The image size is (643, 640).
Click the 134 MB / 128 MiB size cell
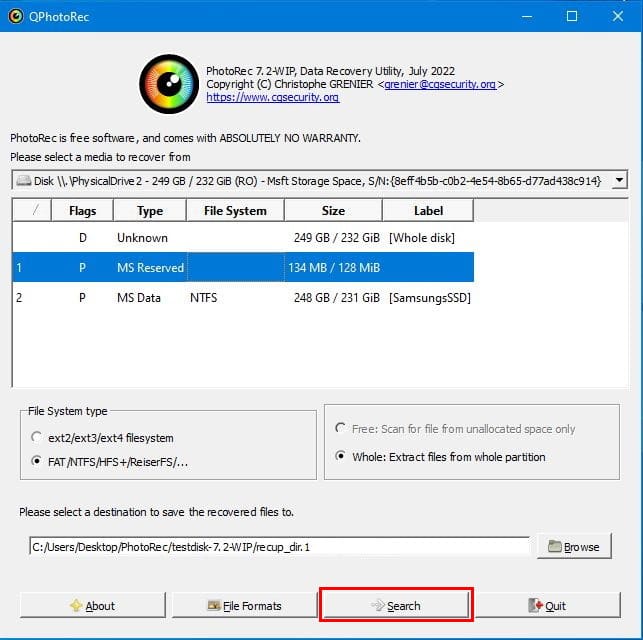(x=334, y=268)
